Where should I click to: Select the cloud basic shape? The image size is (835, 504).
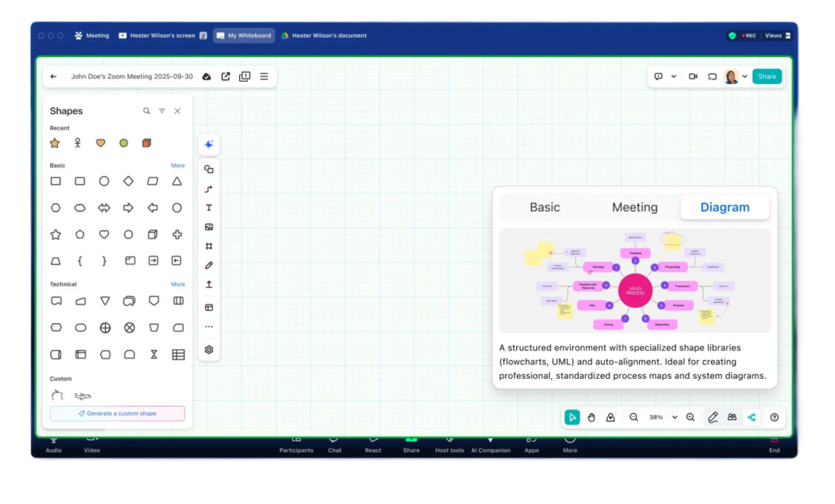[x=80, y=208]
